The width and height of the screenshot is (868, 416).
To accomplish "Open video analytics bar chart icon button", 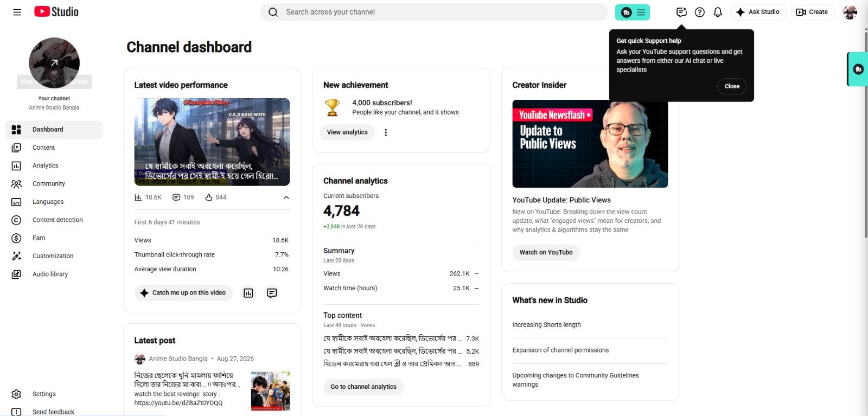I will (248, 293).
